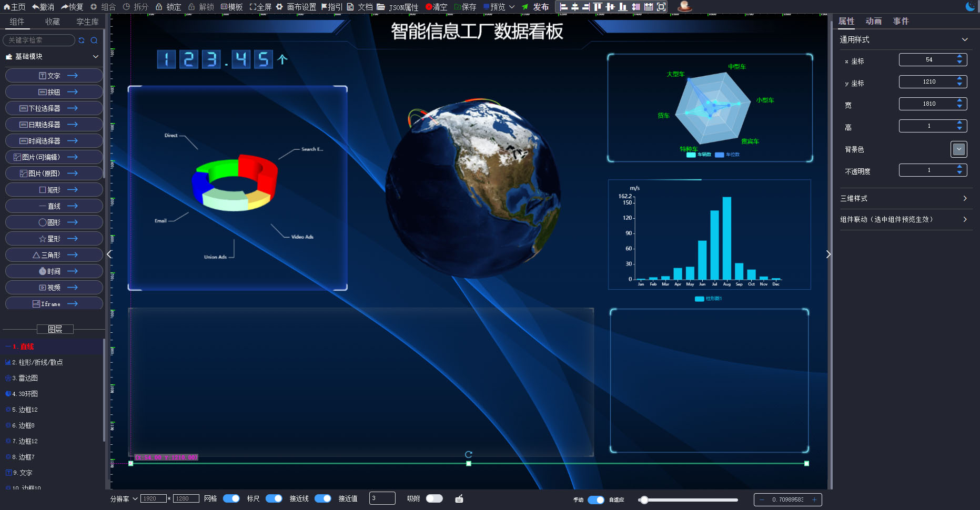Collapse the left panel arrow
This screenshot has height=510, width=980.
click(x=109, y=254)
